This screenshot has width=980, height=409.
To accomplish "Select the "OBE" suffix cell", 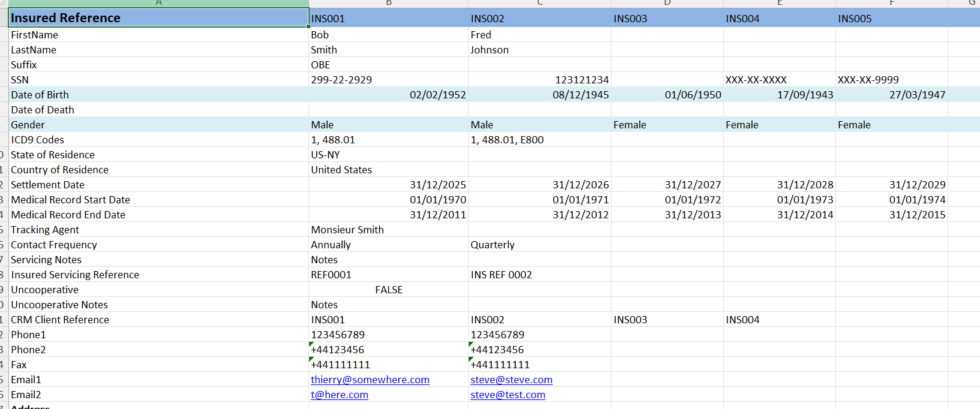I will (320, 65).
